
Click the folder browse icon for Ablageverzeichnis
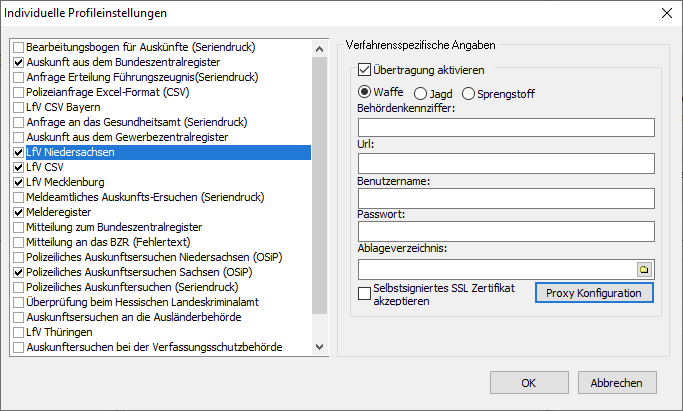tap(644, 269)
